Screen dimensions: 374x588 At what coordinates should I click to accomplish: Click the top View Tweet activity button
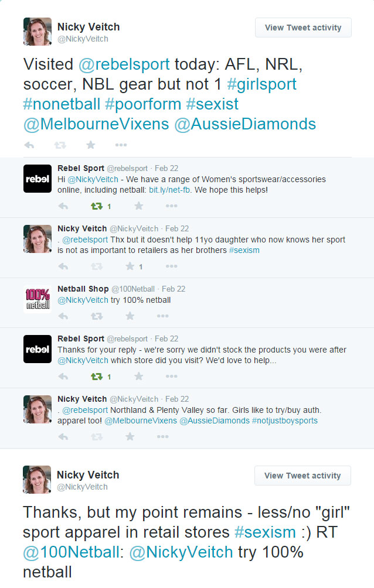pyautogui.click(x=302, y=28)
